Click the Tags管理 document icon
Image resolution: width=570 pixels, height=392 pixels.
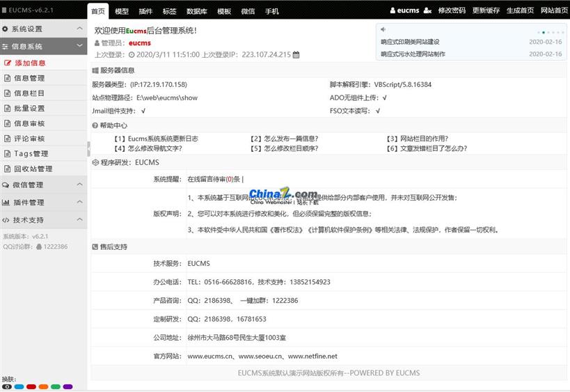tap(8, 153)
